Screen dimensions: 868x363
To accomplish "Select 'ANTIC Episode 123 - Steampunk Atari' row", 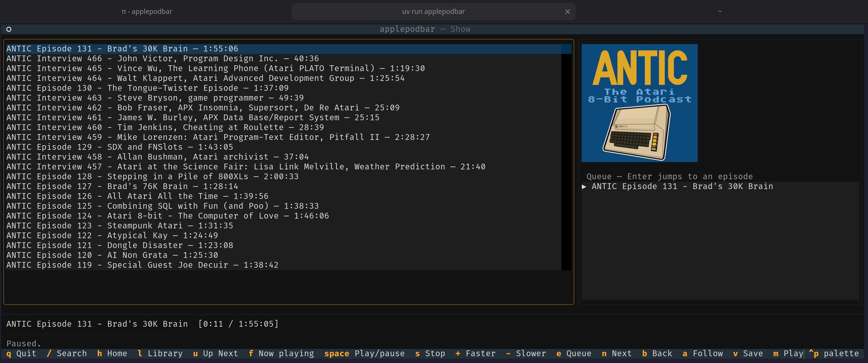I will (x=284, y=226).
